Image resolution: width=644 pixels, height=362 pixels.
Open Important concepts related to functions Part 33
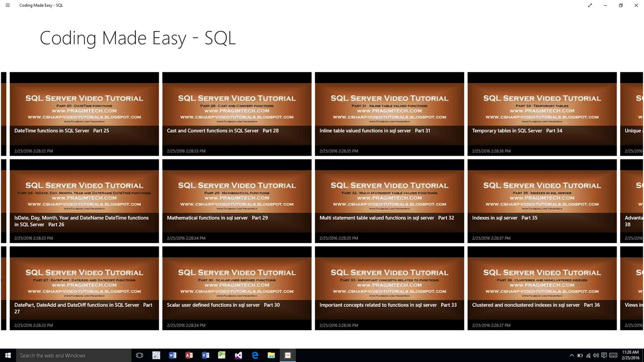point(390,288)
